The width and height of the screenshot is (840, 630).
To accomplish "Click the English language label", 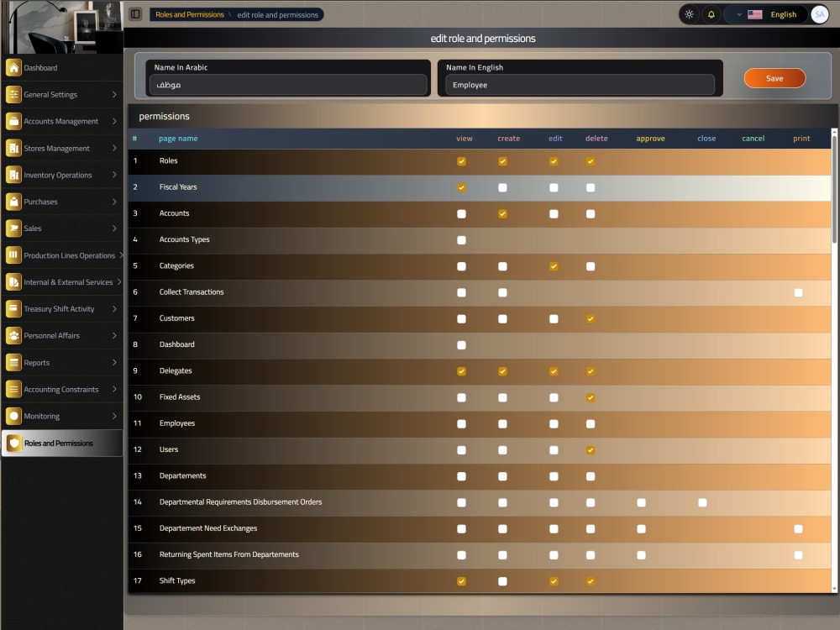I will click(783, 14).
